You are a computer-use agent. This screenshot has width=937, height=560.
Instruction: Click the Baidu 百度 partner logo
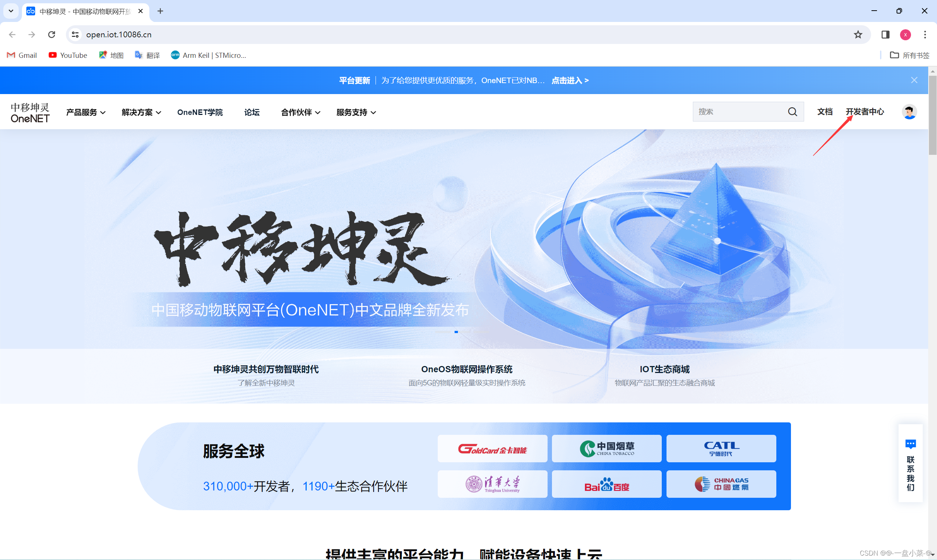[x=606, y=484]
